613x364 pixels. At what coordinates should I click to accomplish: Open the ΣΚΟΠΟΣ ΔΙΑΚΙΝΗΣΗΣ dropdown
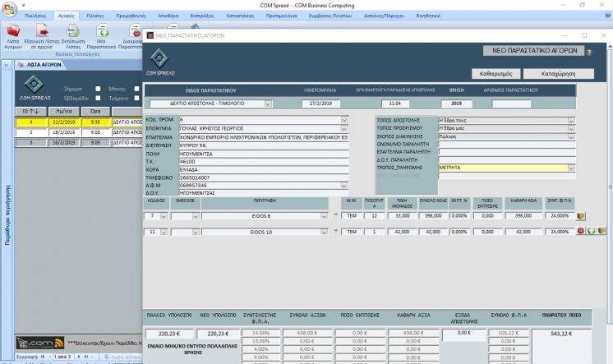pyautogui.click(x=571, y=136)
